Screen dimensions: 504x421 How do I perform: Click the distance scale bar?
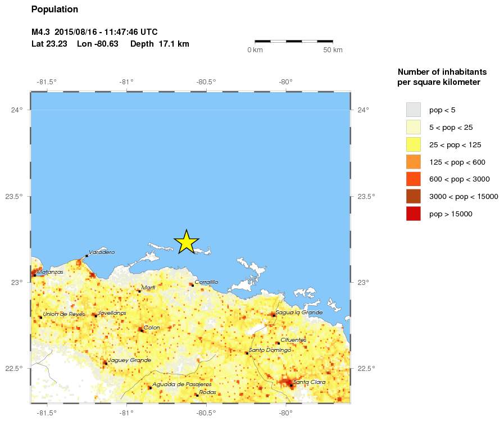click(293, 41)
